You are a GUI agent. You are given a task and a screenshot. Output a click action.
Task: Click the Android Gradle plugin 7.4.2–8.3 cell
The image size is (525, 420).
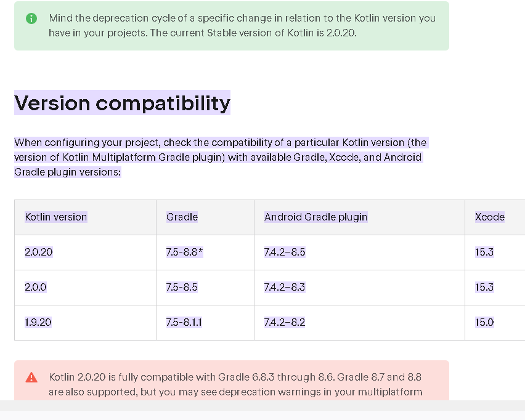click(285, 287)
